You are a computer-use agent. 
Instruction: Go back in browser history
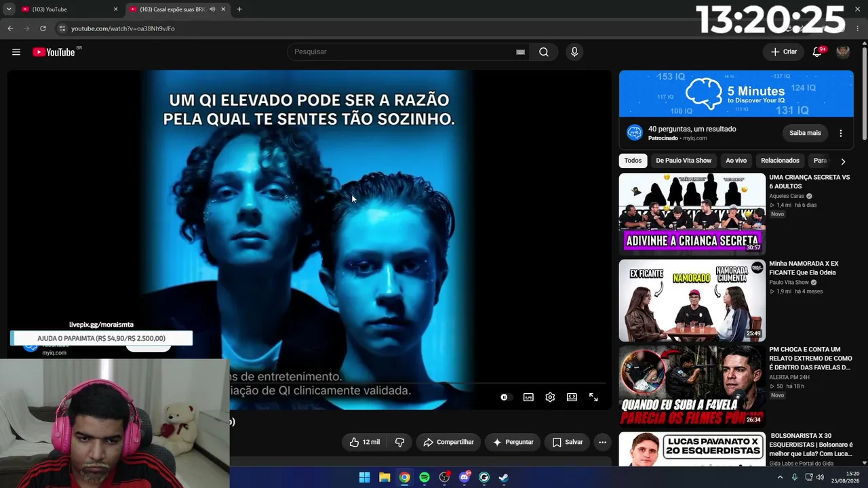point(10,28)
